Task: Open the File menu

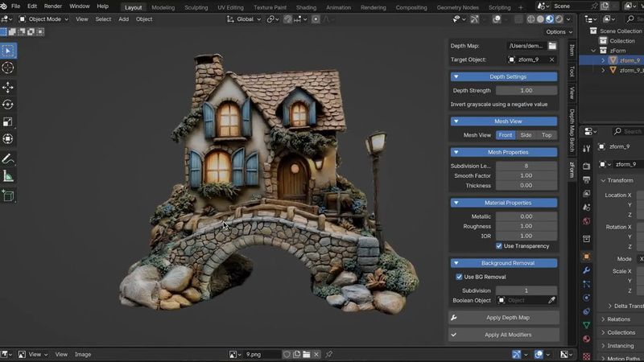Action: [x=15, y=6]
